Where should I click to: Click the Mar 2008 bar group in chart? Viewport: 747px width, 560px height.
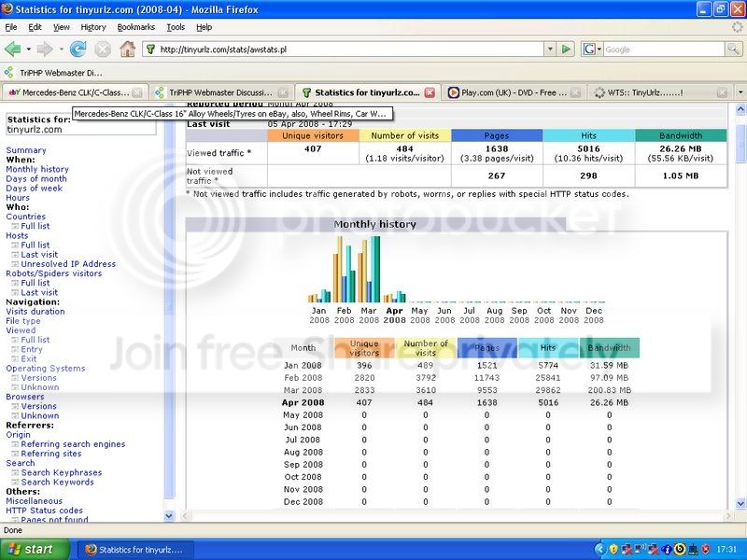(x=369, y=269)
